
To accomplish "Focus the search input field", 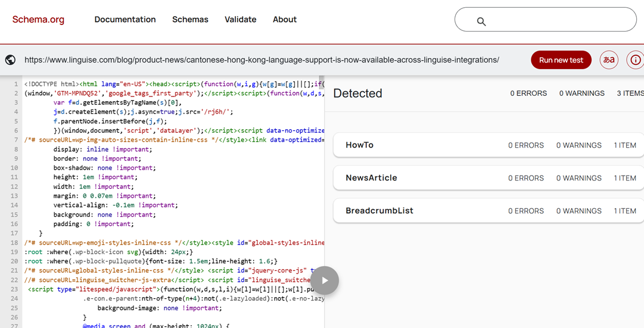I will click(546, 19).
